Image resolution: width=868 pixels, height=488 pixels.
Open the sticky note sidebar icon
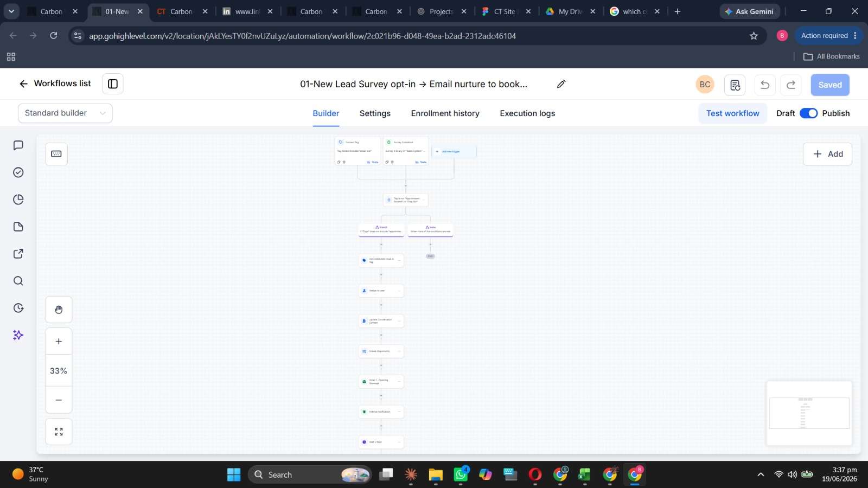tap(18, 227)
